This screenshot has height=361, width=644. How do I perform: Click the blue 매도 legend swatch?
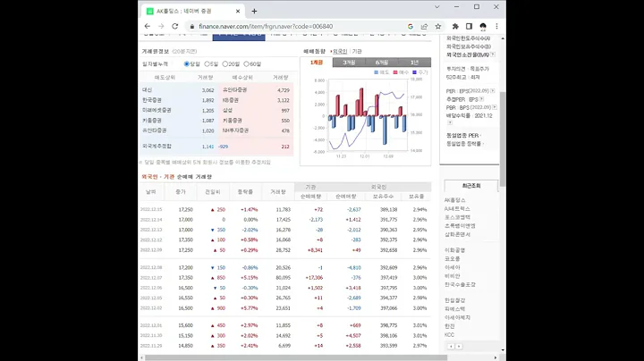[x=377, y=72]
